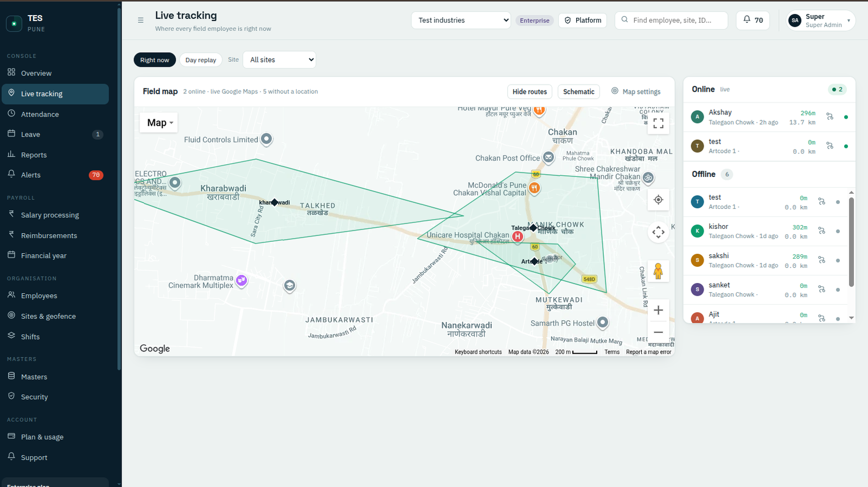Open the Map type dropdown on the map
868x487 pixels.
(159, 123)
